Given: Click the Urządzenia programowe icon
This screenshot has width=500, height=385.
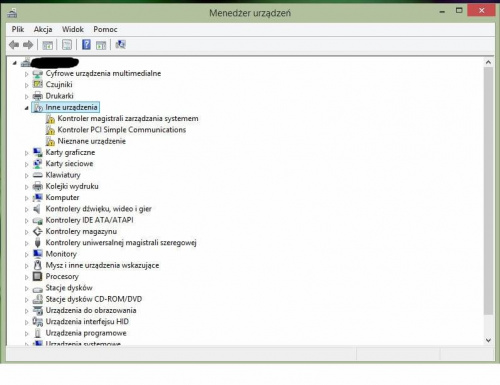Looking at the screenshot, I should (38, 333).
